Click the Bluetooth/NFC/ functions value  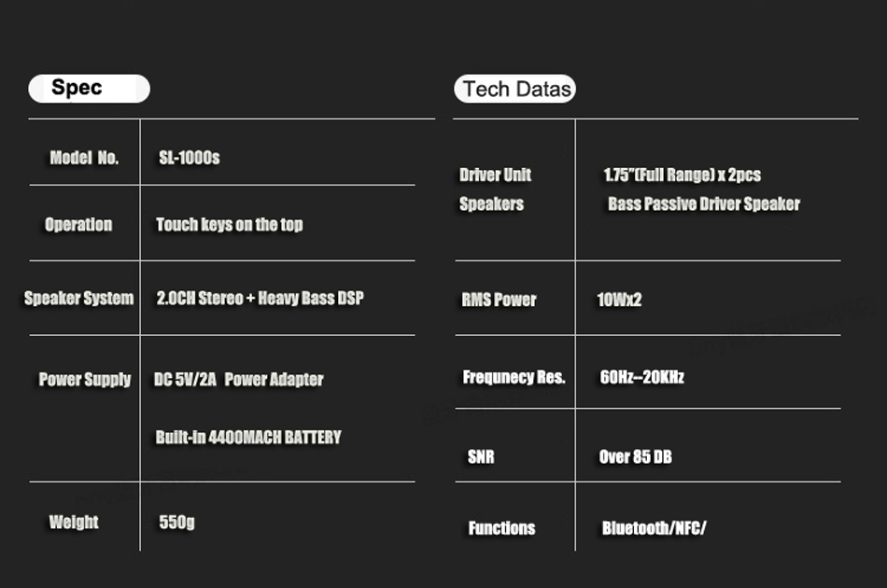pos(654,528)
